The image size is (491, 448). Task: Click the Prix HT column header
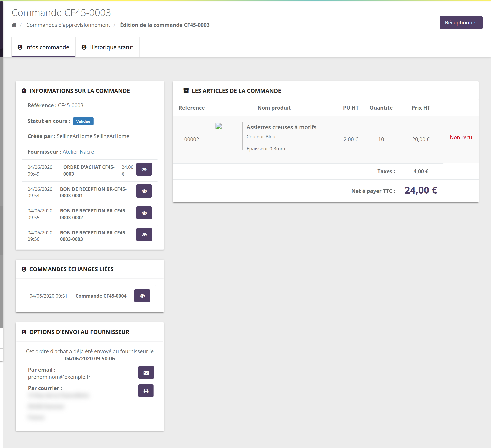(421, 108)
